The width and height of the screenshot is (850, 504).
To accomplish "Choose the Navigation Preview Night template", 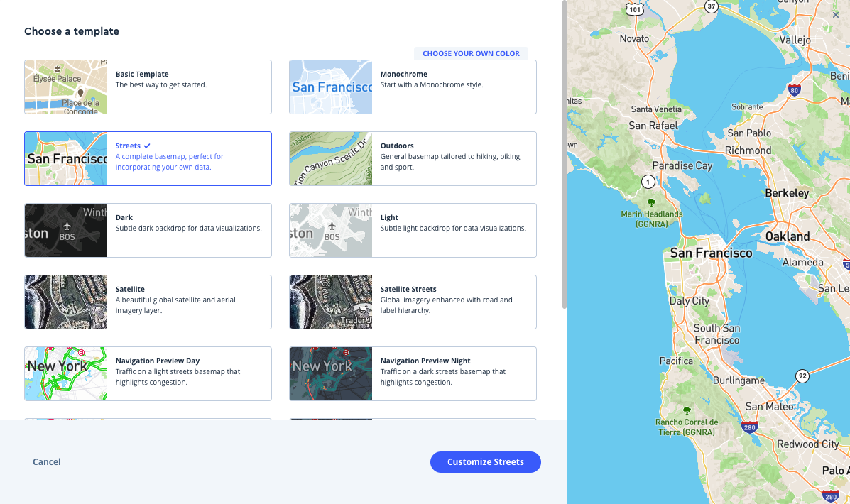I will pyautogui.click(x=413, y=373).
